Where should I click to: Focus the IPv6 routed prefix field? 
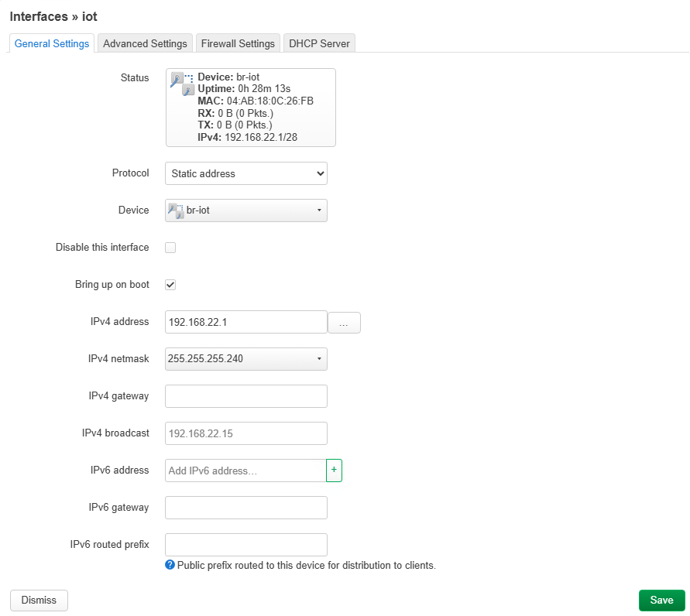(246, 544)
